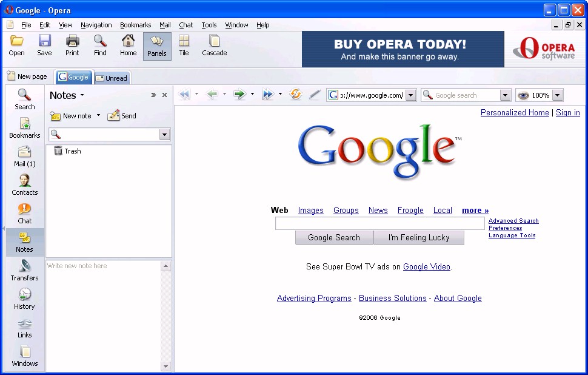Show the Windows panel

coord(25,356)
